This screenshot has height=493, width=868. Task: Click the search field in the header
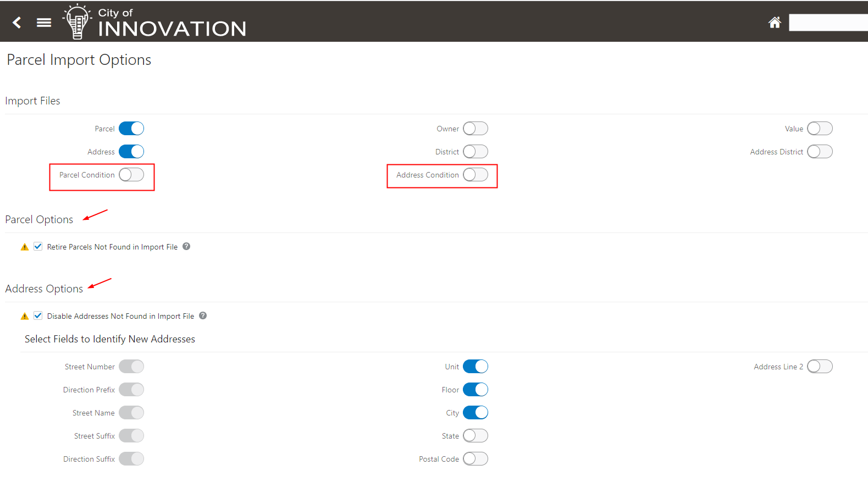(x=828, y=23)
